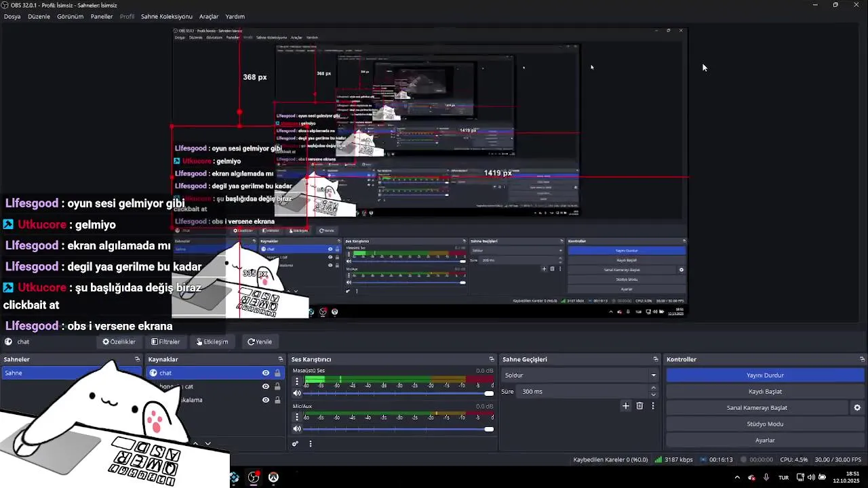Viewport: 868px width, 488px height.
Task: Open Mic/Aux options menu dots
Action: coord(296,417)
